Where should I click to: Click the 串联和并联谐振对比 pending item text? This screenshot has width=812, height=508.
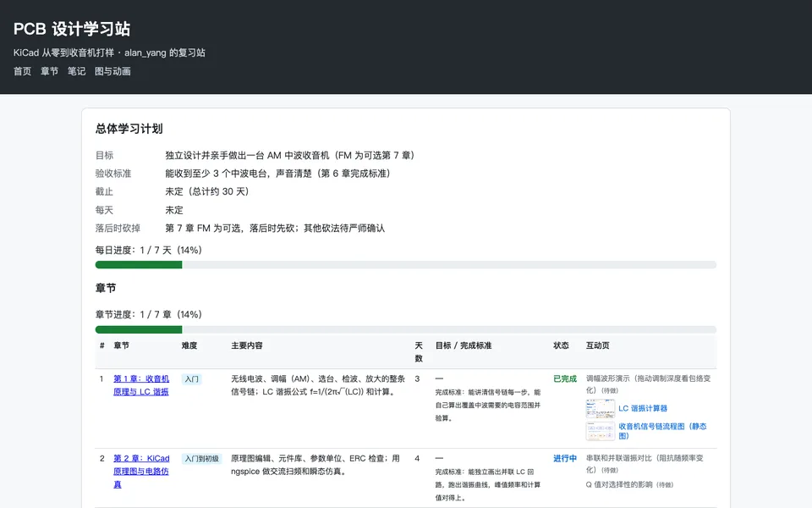coord(645,464)
